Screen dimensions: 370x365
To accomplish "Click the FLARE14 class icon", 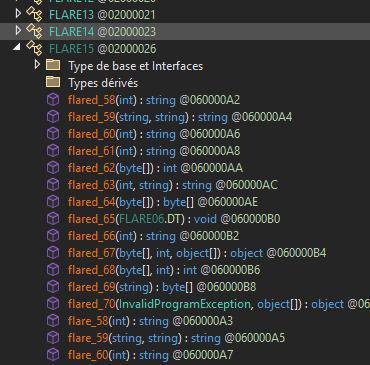I will pos(34,32).
